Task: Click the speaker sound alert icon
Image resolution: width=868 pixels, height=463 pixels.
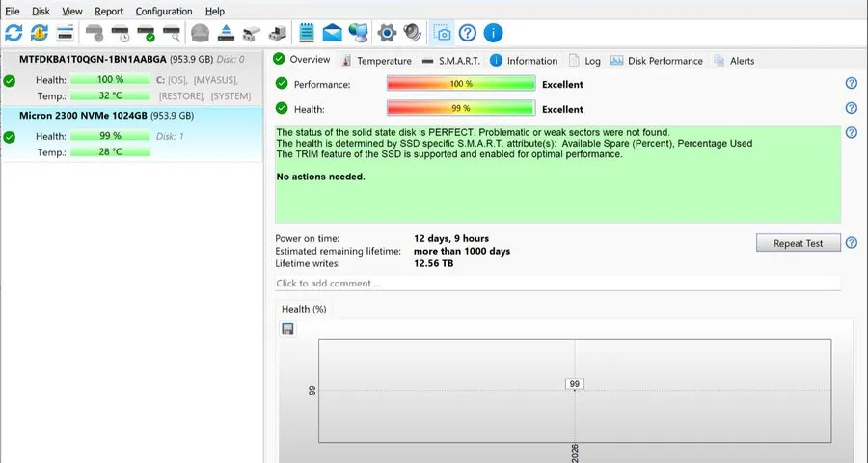Action: (413, 33)
